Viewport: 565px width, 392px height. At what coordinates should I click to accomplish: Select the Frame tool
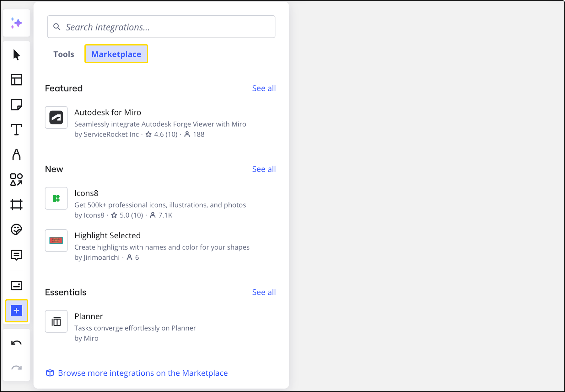tap(16, 204)
